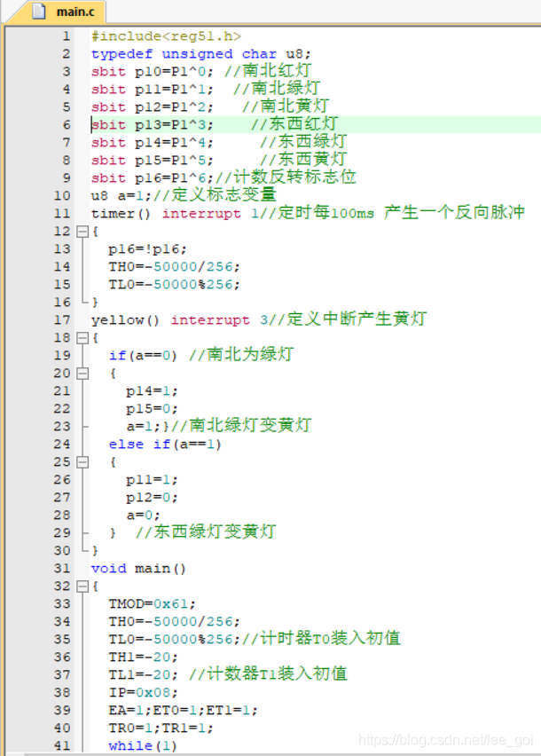Click the 'TR0=1;TR1=1;' line
Screen dimensions: 541x756
(161, 728)
